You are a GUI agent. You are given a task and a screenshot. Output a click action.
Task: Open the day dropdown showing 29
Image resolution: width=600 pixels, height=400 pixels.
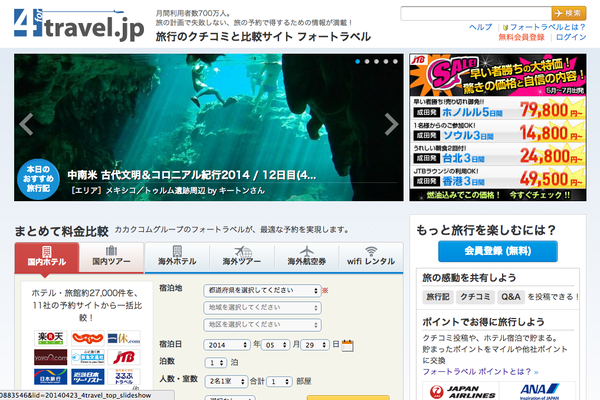tap(315, 345)
